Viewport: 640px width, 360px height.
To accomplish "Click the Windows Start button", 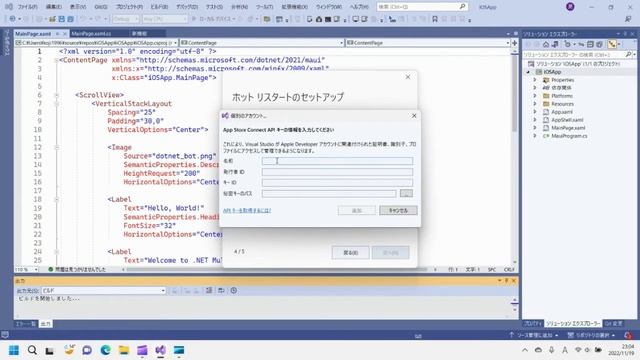I will (x=14, y=350).
